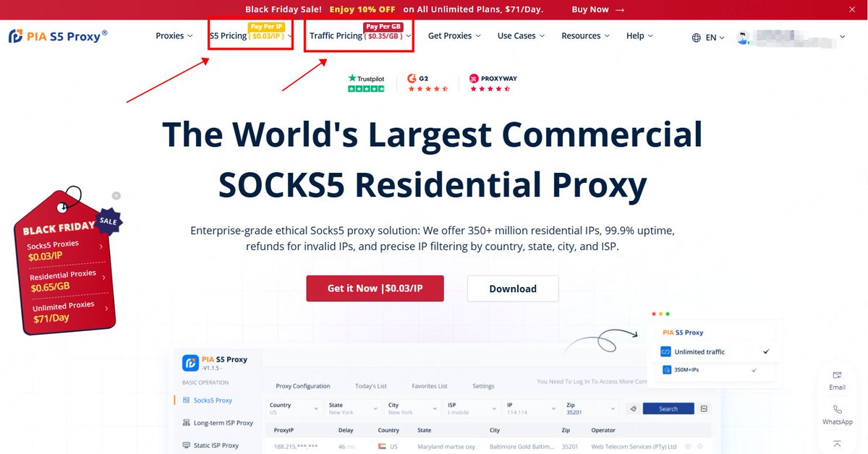Select Long-term ISP Proxy in sidebar
The height and width of the screenshot is (454, 868).
[x=218, y=423]
